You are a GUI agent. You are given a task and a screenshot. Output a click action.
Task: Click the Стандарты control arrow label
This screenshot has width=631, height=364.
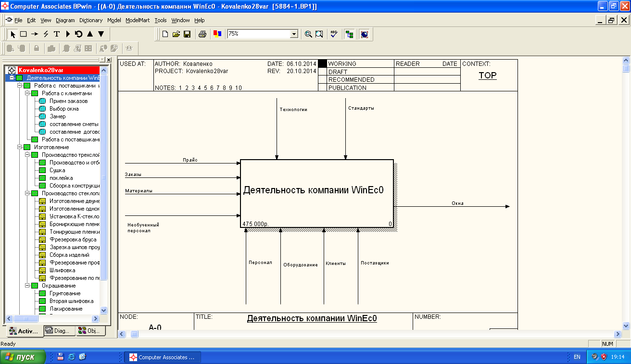click(x=361, y=108)
